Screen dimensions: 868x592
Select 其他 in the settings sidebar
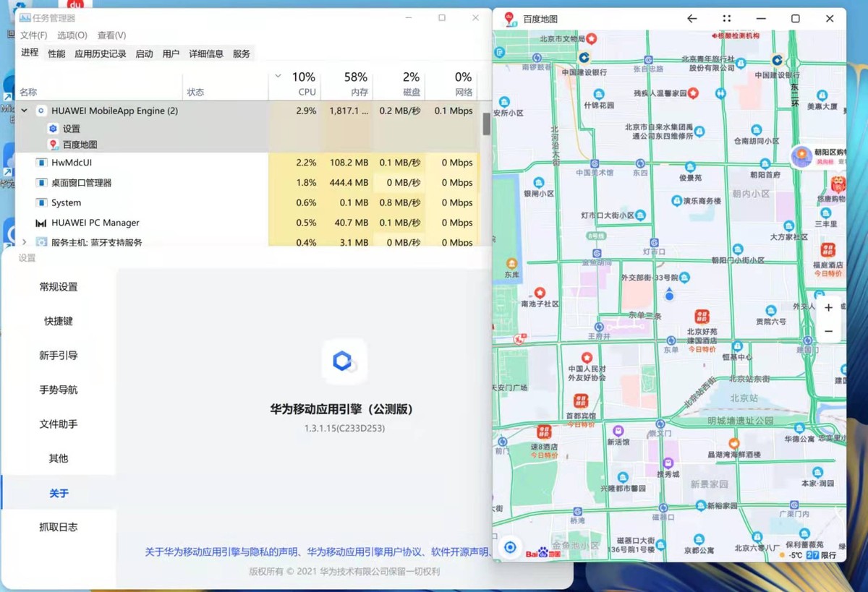(59, 458)
